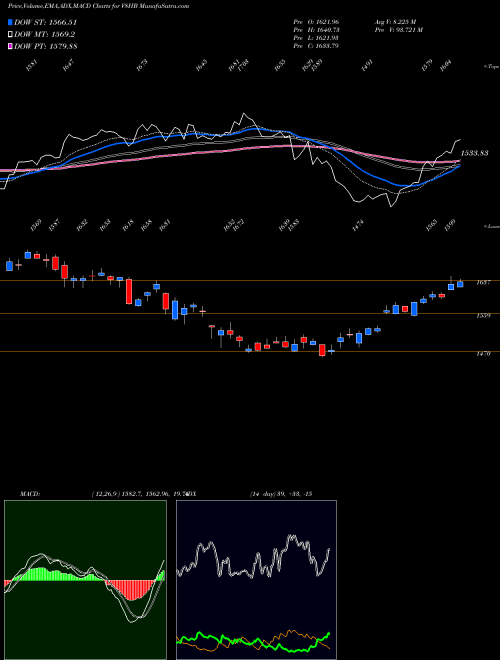Click the (12,26,9) MACD parameters text

(104, 494)
